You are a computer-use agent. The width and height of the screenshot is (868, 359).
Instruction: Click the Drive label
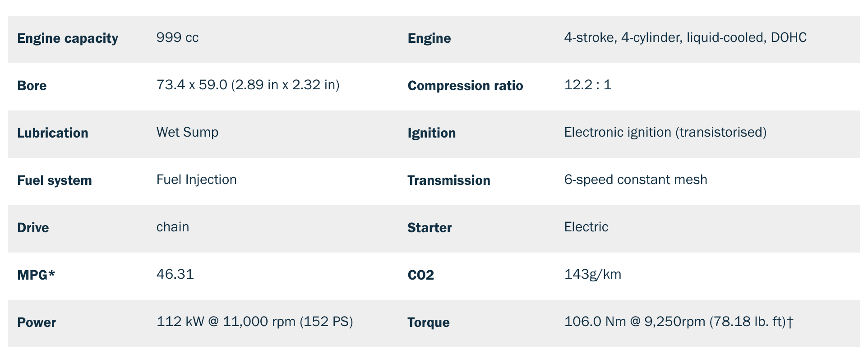[x=33, y=228]
